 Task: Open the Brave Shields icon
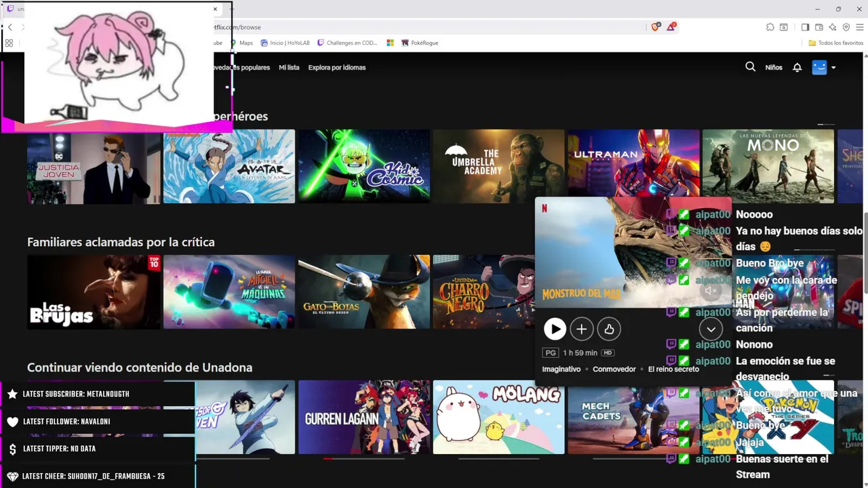[655, 27]
